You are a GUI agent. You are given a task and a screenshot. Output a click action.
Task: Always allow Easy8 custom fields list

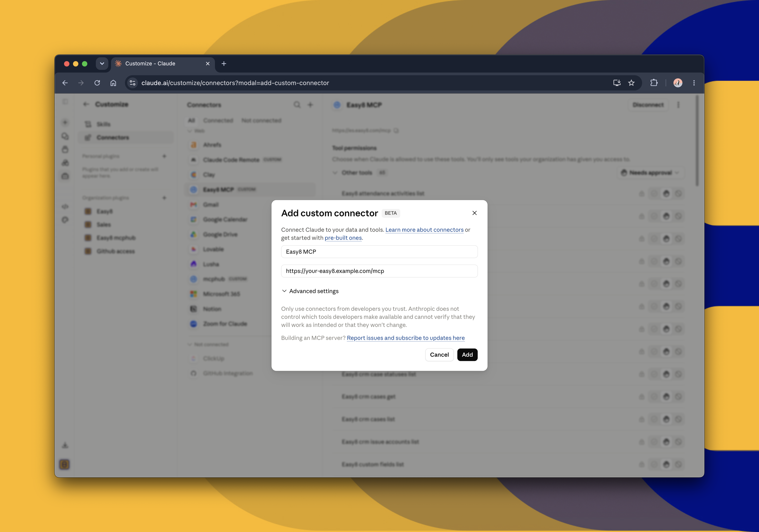tap(654, 464)
